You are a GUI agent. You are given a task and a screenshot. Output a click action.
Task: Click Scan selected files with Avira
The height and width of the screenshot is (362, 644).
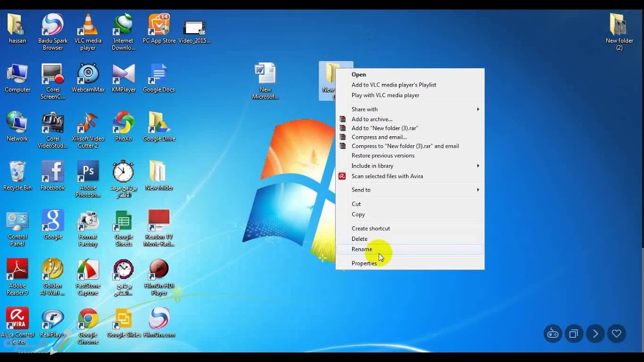tap(387, 176)
